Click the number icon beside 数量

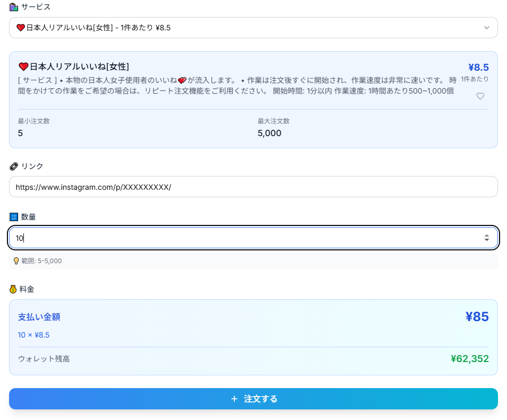[x=14, y=217]
